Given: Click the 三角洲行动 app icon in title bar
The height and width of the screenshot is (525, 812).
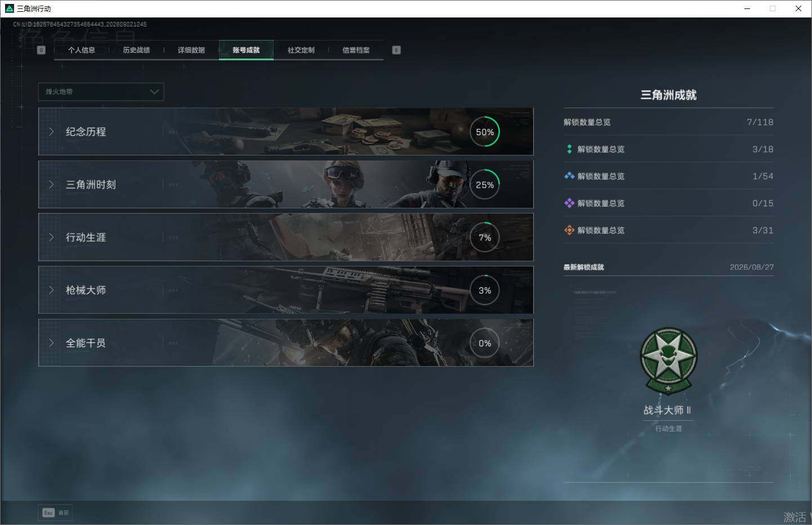Looking at the screenshot, I should click(9, 8).
